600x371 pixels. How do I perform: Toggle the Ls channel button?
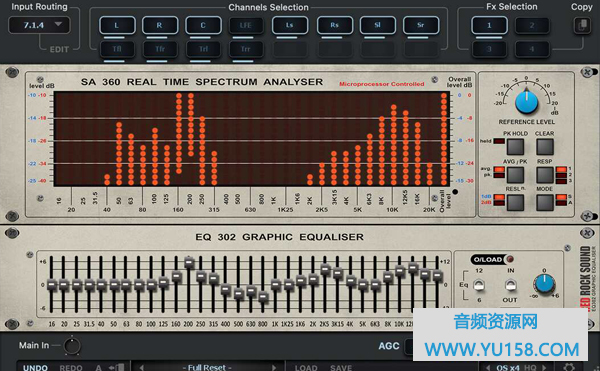click(x=289, y=25)
